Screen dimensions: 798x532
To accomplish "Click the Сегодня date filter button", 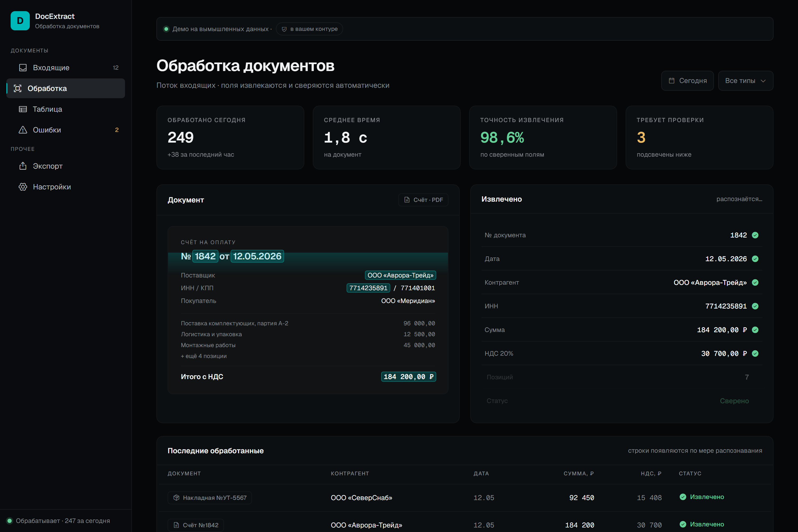I will (687, 80).
